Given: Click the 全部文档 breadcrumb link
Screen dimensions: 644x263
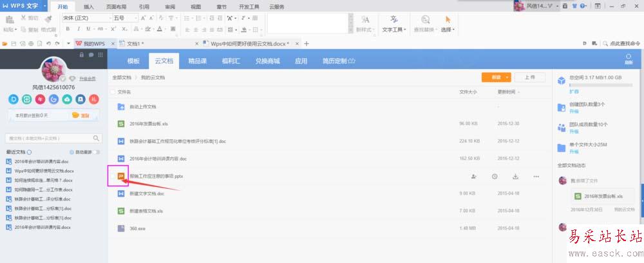Looking at the screenshot, I should click(122, 77).
